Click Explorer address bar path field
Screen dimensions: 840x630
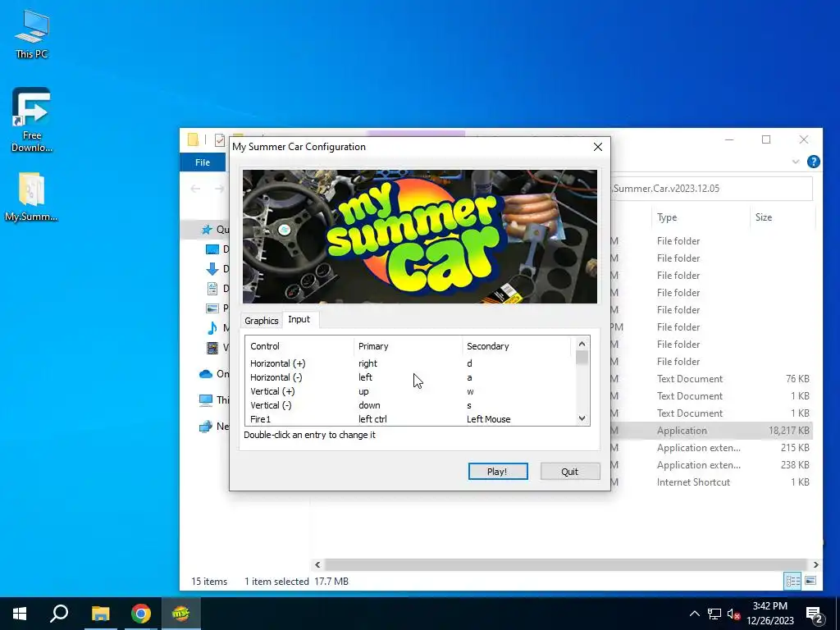711,189
